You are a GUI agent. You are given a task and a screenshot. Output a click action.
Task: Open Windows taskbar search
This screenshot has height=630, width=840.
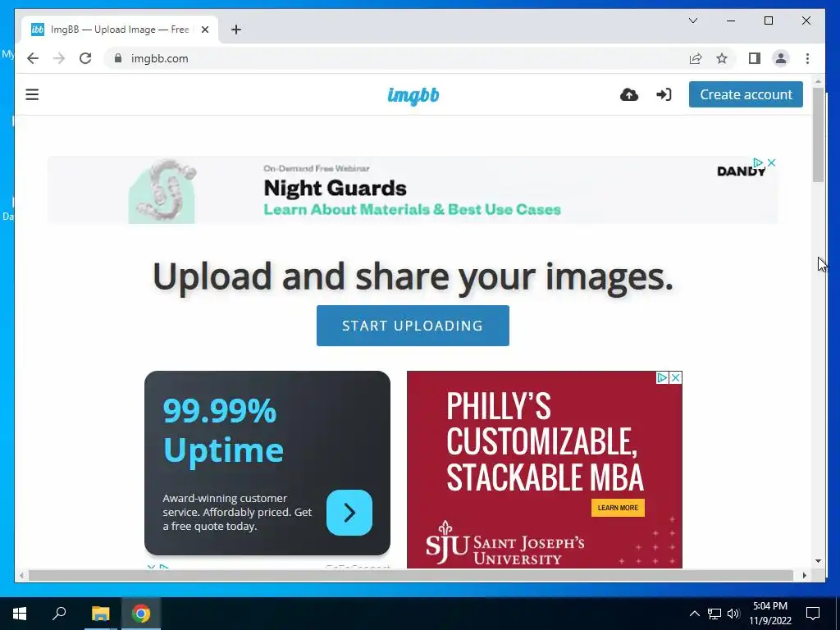pos(59,614)
